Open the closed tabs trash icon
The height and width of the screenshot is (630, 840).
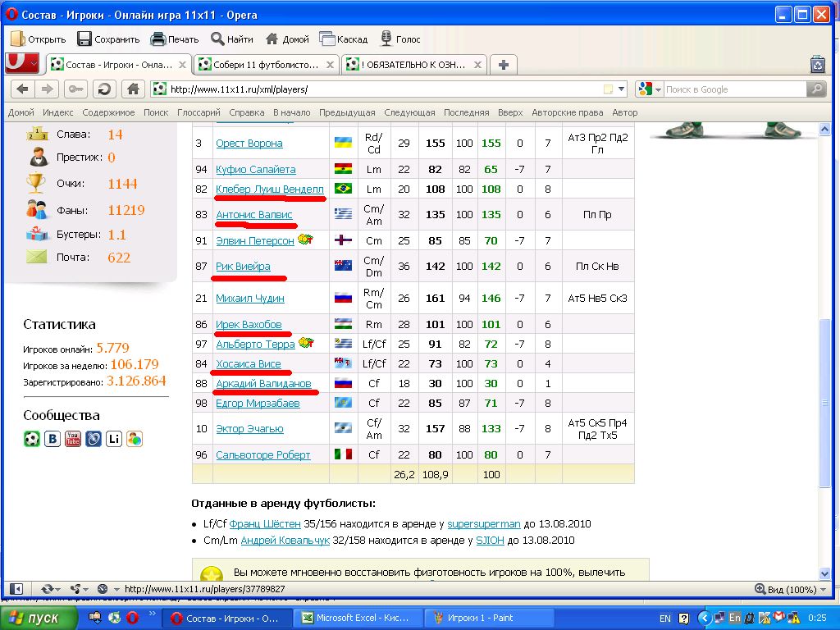pos(817,64)
